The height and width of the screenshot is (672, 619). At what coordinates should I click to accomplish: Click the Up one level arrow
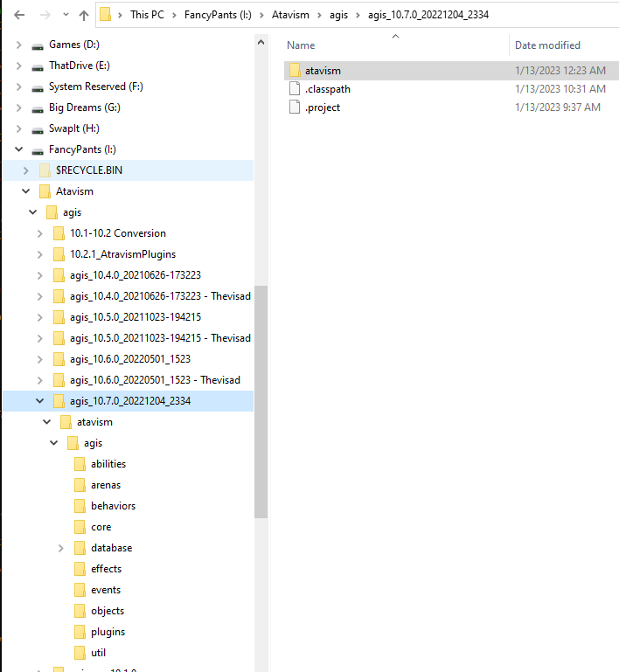pyautogui.click(x=84, y=15)
